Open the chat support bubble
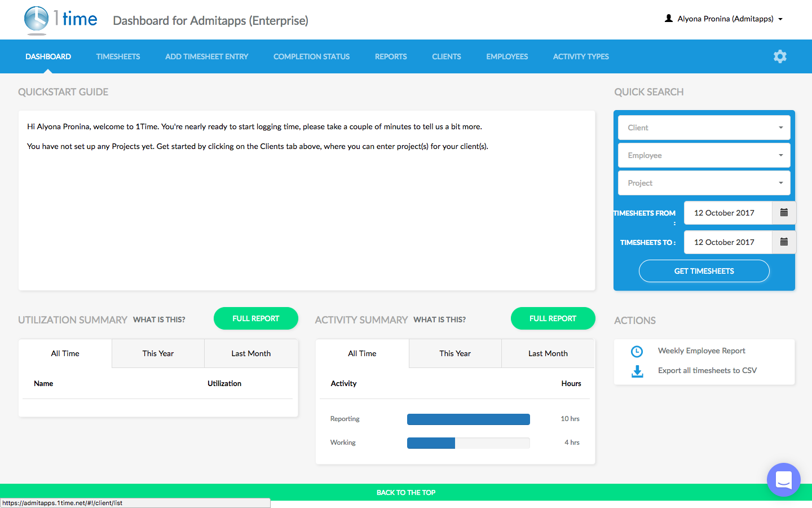Image resolution: width=812 pixels, height=508 pixels. [x=783, y=480]
